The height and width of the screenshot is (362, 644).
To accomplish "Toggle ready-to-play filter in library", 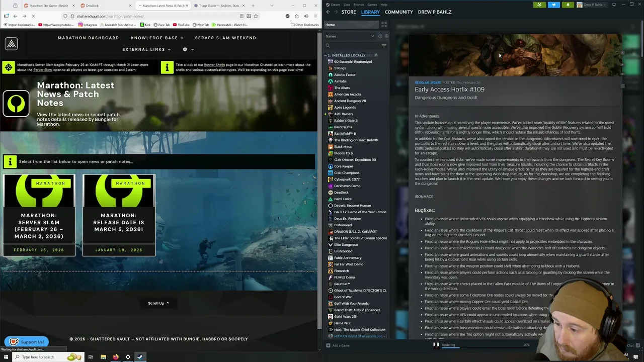I will click(x=386, y=36).
